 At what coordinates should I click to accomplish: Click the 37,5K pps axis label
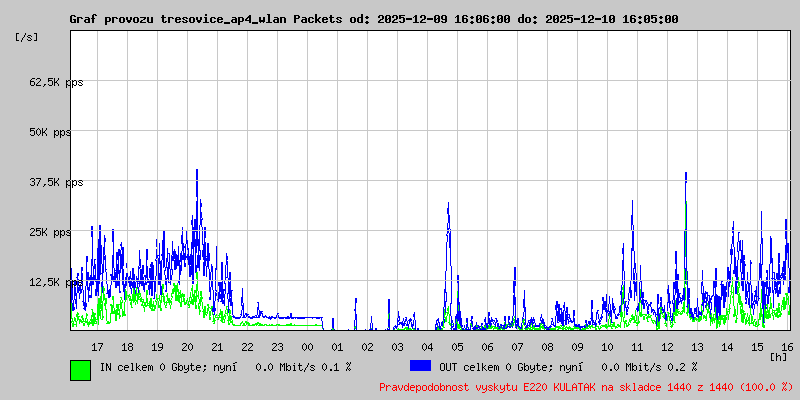coord(56,182)
